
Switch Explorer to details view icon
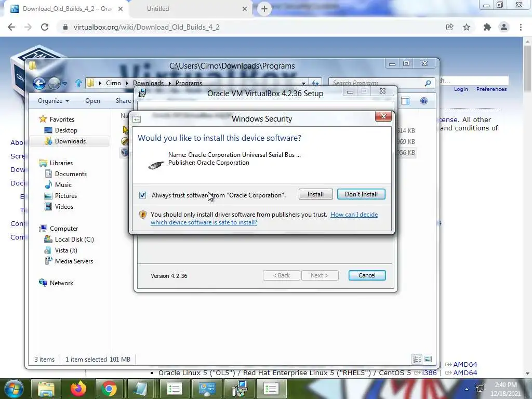tap(417, 359)
